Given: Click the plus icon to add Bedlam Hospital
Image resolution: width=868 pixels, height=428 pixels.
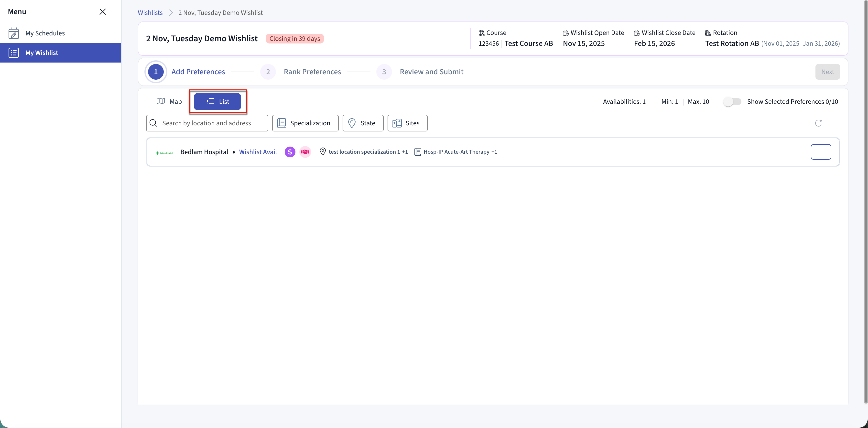Looking at the screenshot, I should pos(821,152).
